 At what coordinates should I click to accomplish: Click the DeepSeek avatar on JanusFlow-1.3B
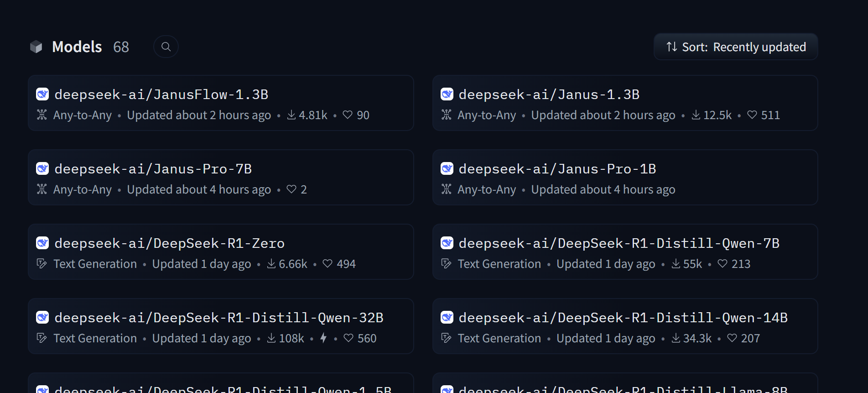click(42, 94)
